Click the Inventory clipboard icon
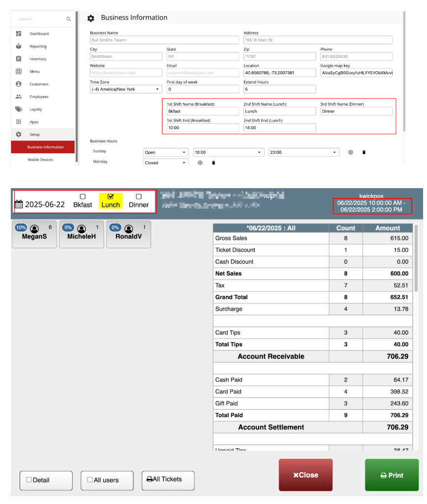 (x=19, y=59)
